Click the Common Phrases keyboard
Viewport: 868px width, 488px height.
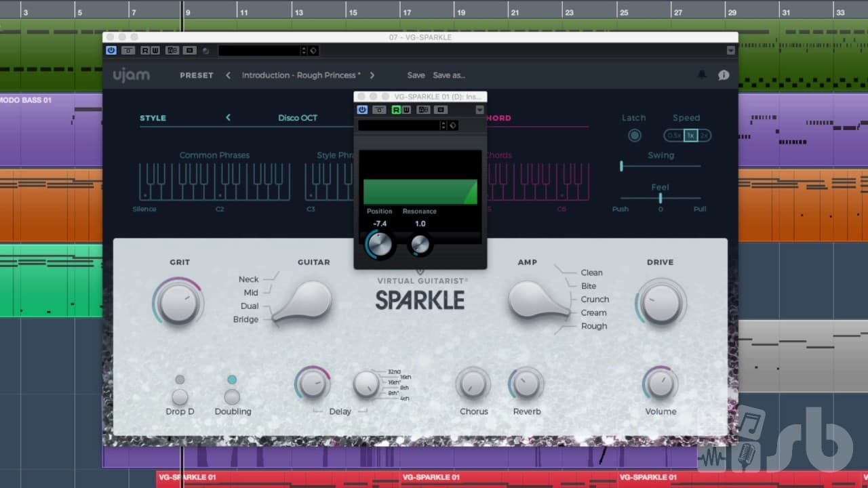point(214,182)
